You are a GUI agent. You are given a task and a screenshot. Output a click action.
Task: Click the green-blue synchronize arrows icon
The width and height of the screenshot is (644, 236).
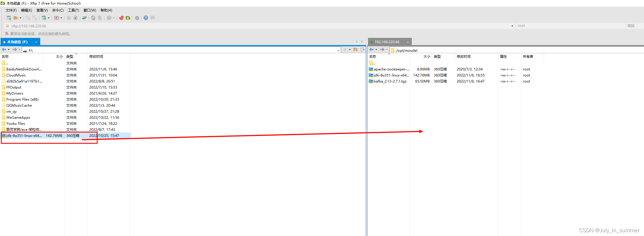[84, 18]
